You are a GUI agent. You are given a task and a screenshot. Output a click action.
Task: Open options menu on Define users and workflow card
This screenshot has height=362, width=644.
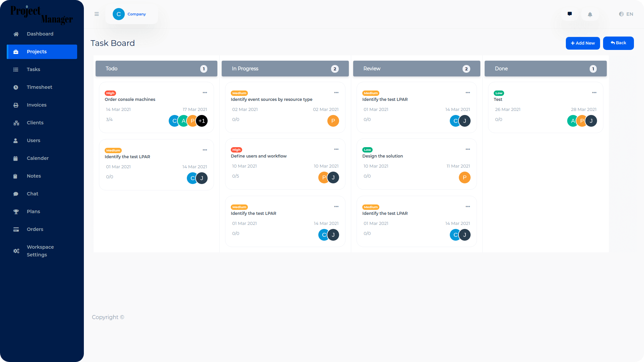(x=336, y=149)
